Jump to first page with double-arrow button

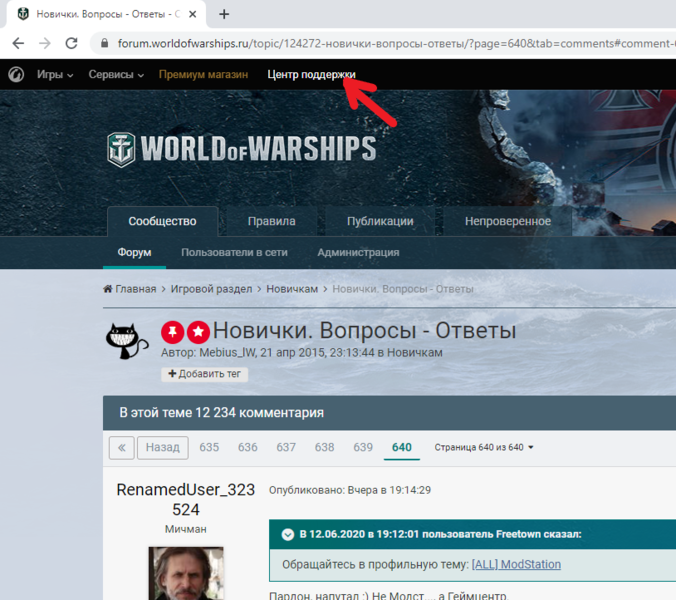coord(121,447)
